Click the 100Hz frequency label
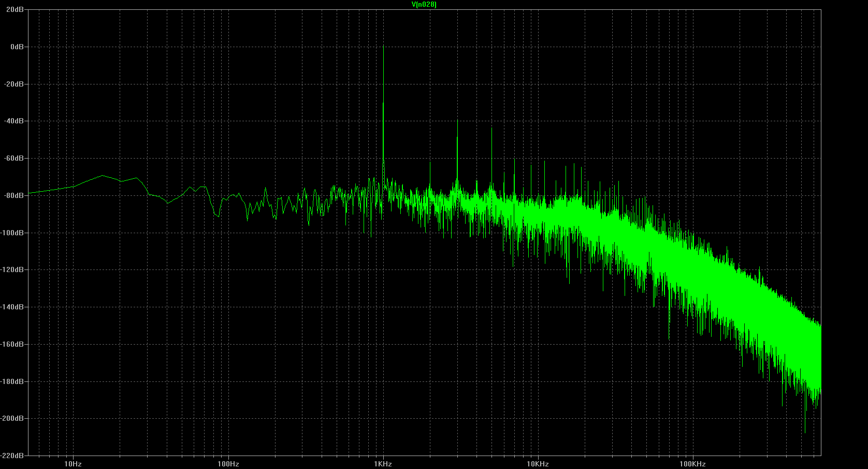 click(228, 464)
